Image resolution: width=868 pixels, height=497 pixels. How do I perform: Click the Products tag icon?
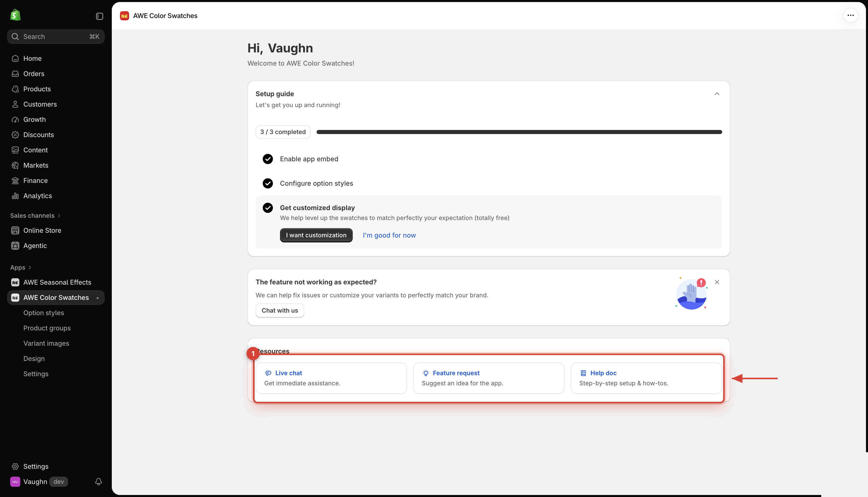coord(15,89)
